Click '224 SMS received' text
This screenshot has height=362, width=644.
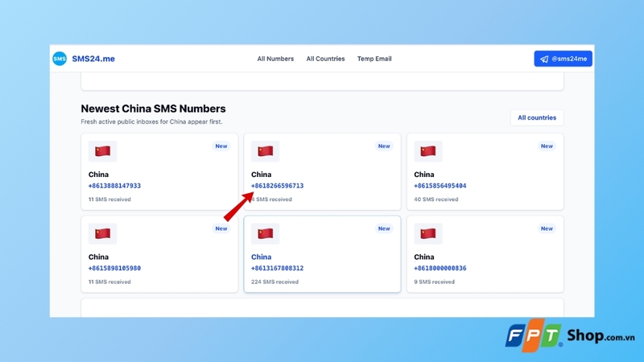click(275, 282)
